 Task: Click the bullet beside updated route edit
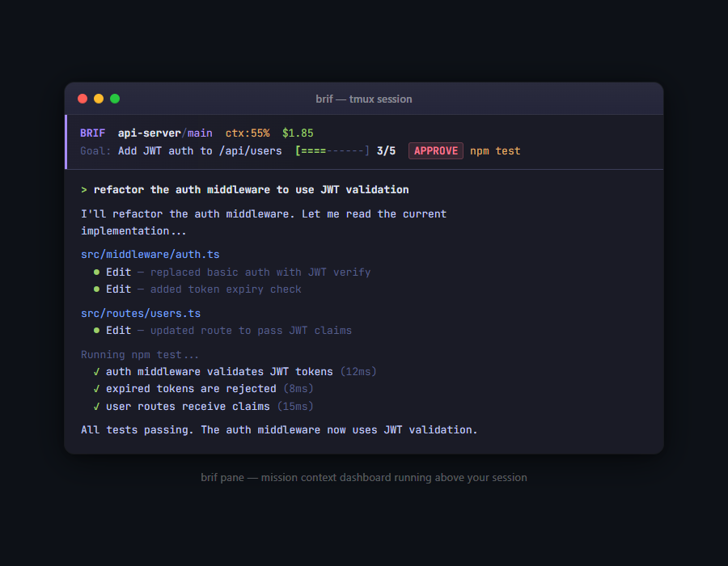96,331
